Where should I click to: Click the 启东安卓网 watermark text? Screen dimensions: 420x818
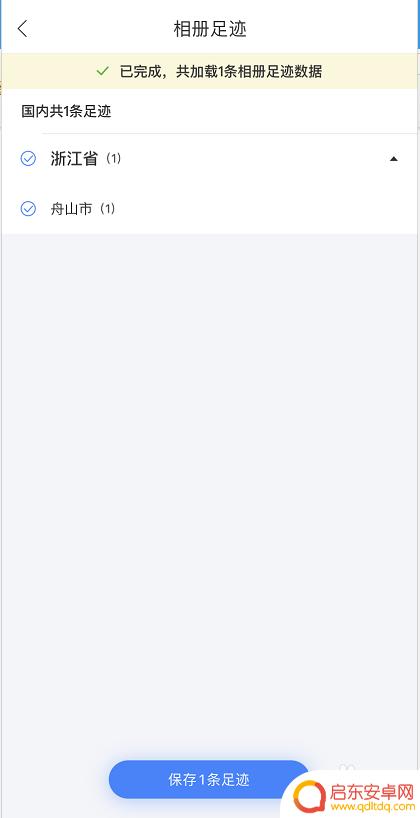tap(371, 791)
